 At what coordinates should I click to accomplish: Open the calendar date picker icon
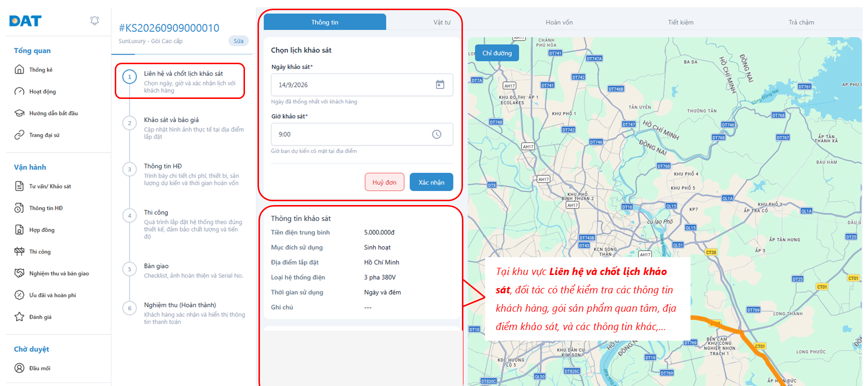[440, 84]
